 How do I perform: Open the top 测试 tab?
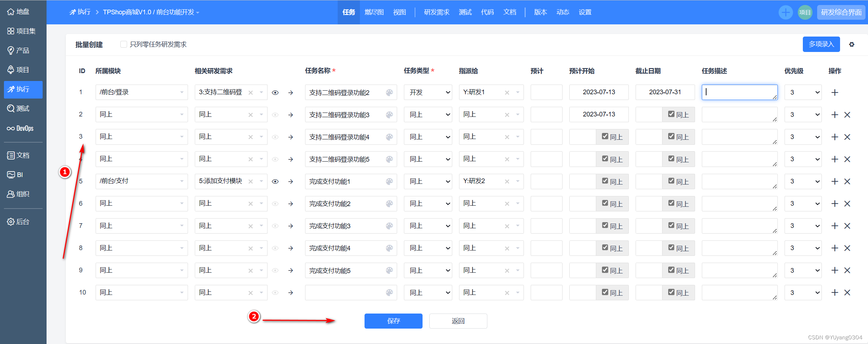tap(465, 12)
